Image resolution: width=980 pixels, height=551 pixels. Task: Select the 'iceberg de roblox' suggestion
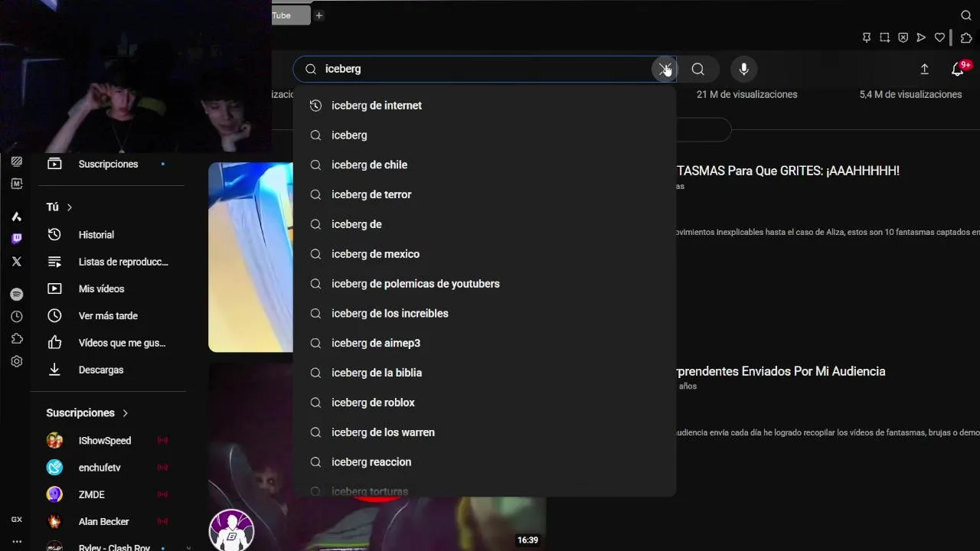[484, 403]
